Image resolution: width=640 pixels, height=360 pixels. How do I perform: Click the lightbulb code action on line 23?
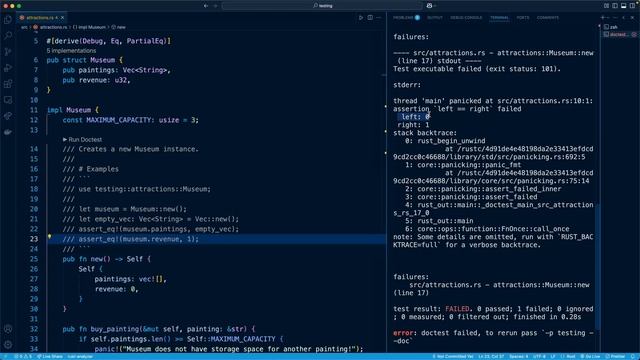(x=49, y=236)
